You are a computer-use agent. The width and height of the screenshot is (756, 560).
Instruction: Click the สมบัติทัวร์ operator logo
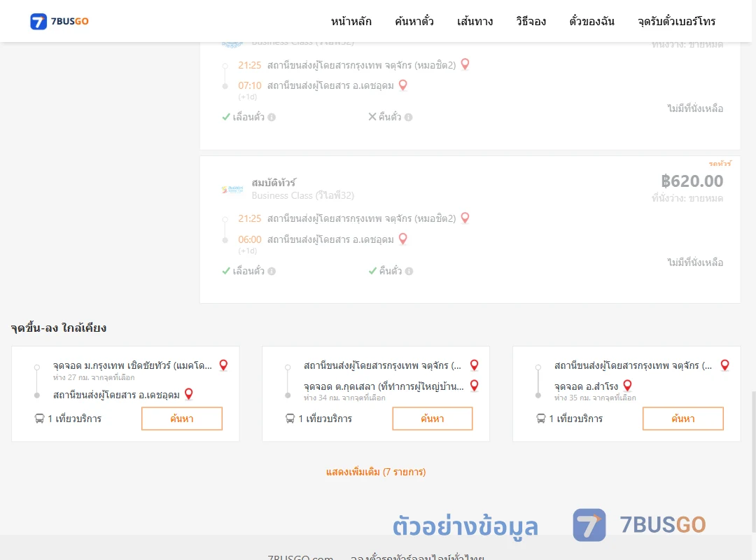coord(232,190)
